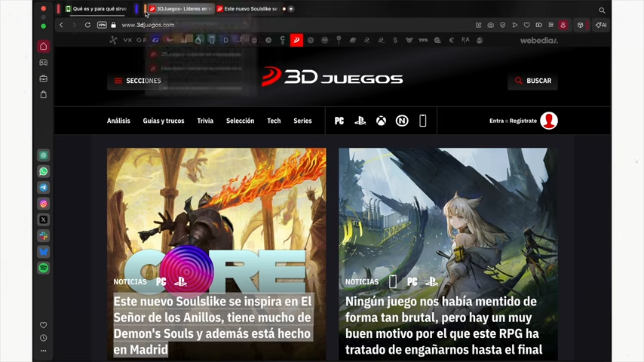Open X (Twitter) in the sidebar
This screenshot has height=362, width=644.
coord(44,219)
